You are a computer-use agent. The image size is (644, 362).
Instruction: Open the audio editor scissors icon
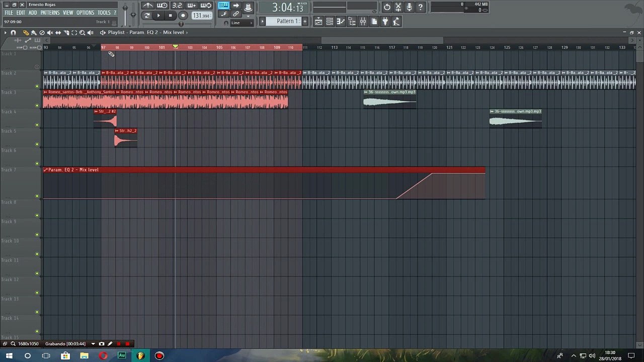[398, 7]
